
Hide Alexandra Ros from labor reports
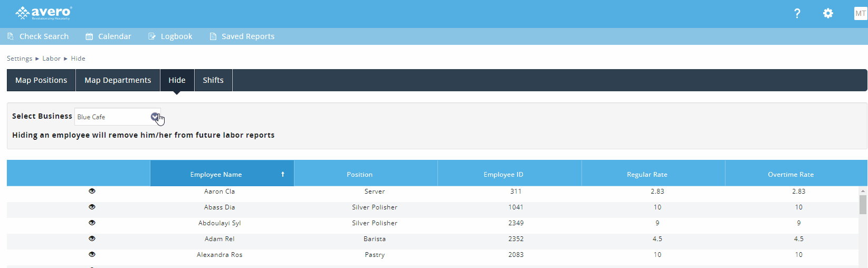point(92,254)
